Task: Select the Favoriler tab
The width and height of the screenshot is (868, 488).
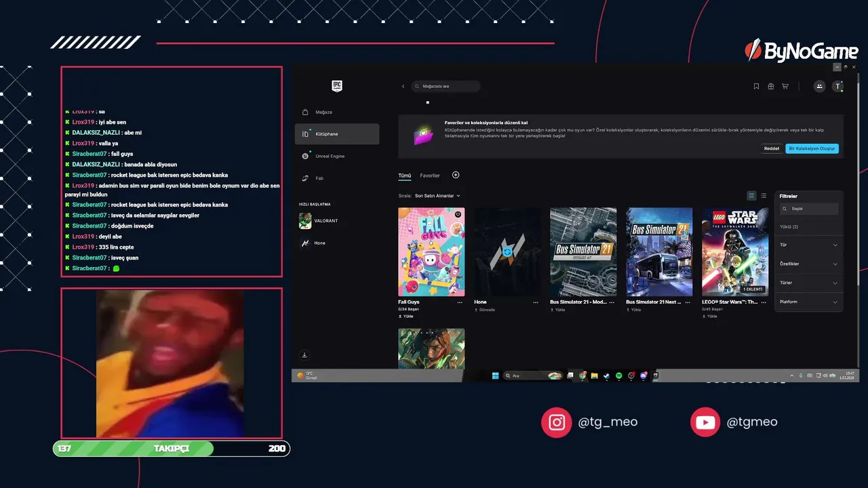Action: coord(430,176)
